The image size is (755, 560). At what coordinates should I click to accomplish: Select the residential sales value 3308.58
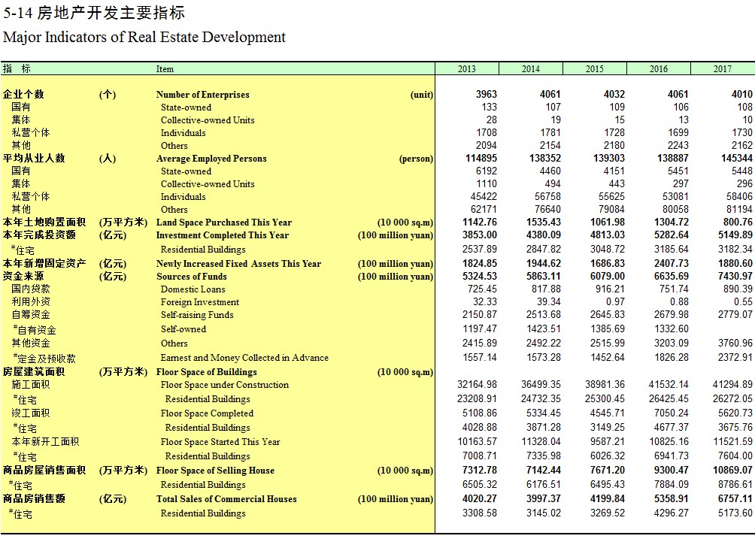pyautogui.click(x=480, y=513)
